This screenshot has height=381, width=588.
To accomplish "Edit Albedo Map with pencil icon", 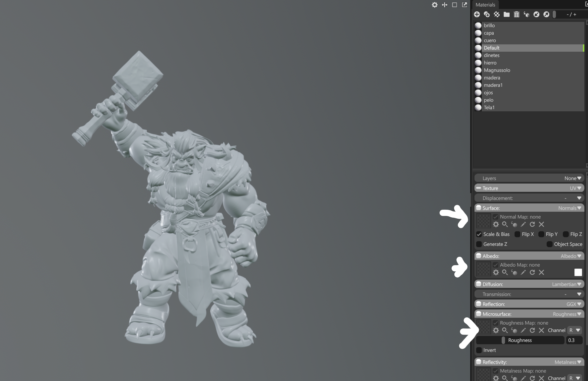I will (x=523, y=272).
